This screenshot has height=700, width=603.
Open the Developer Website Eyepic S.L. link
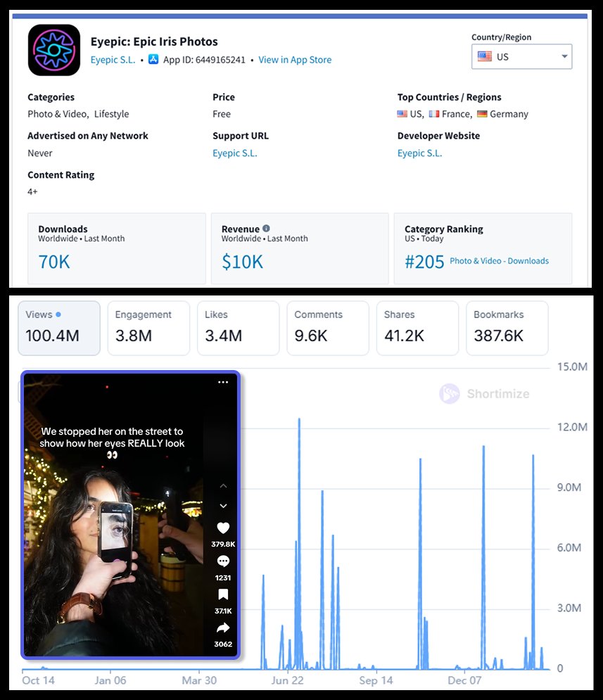(x=419, y=153)
